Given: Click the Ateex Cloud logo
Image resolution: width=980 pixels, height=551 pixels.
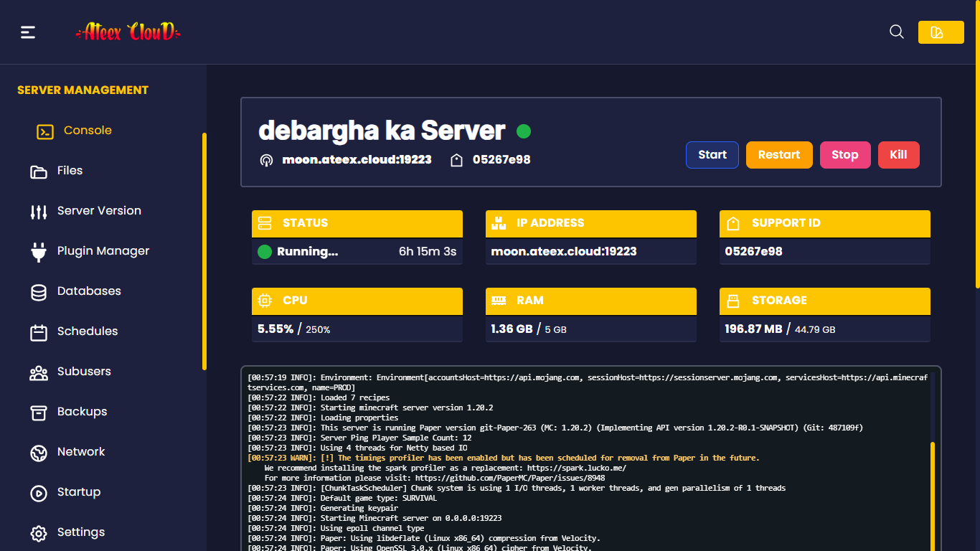Looking at the screenshot, I should point(128,32).
